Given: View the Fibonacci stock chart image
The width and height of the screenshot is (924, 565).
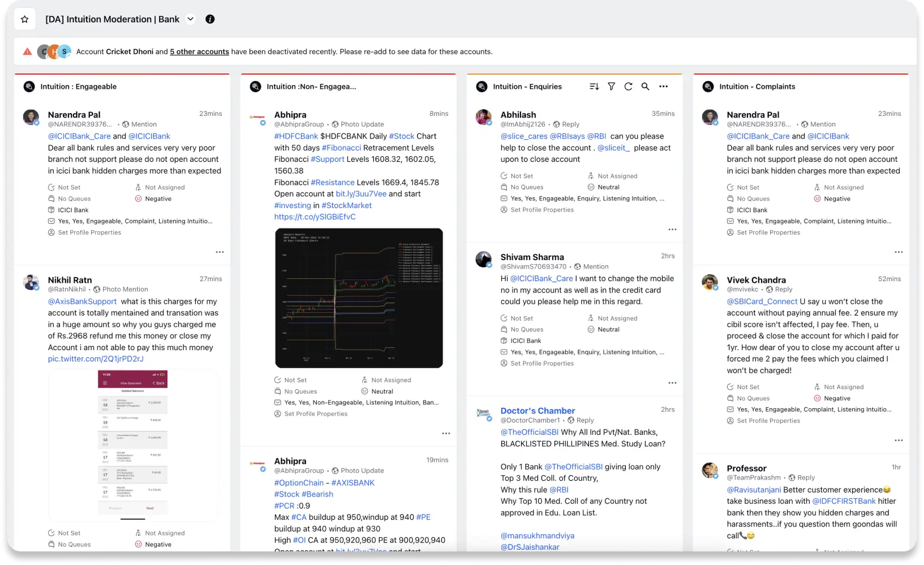Looking at the screenshot, I should point(359,298).
